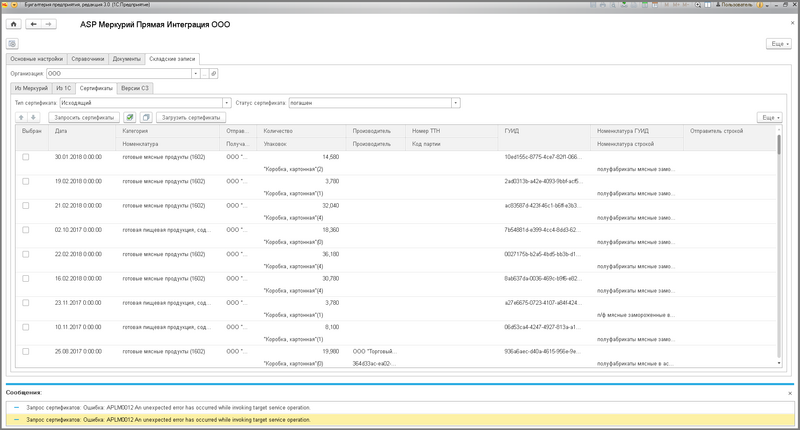Click the yellow info icon in title bar

point(760,5)
